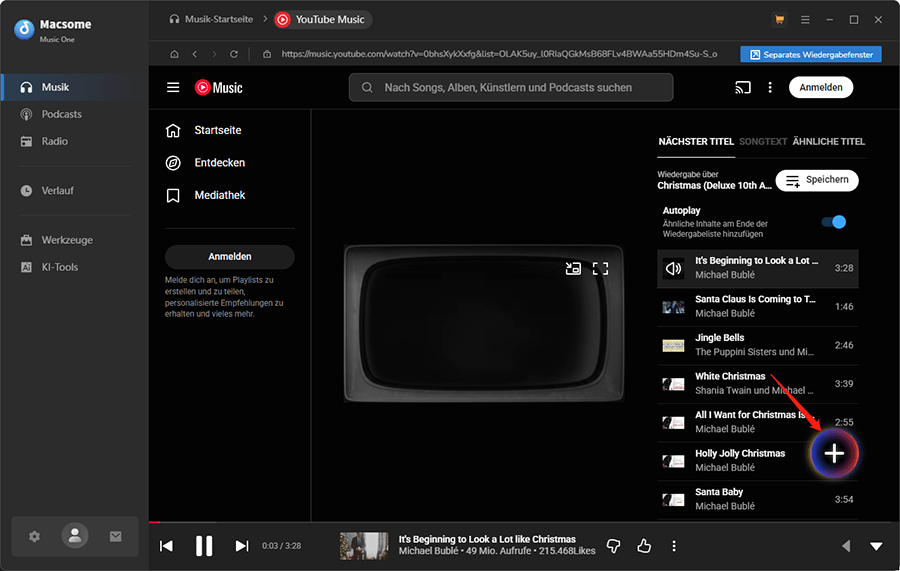Click the URL address field
Image resolution: width=900 pixels, height=571 pixels.
coord(498,54)
